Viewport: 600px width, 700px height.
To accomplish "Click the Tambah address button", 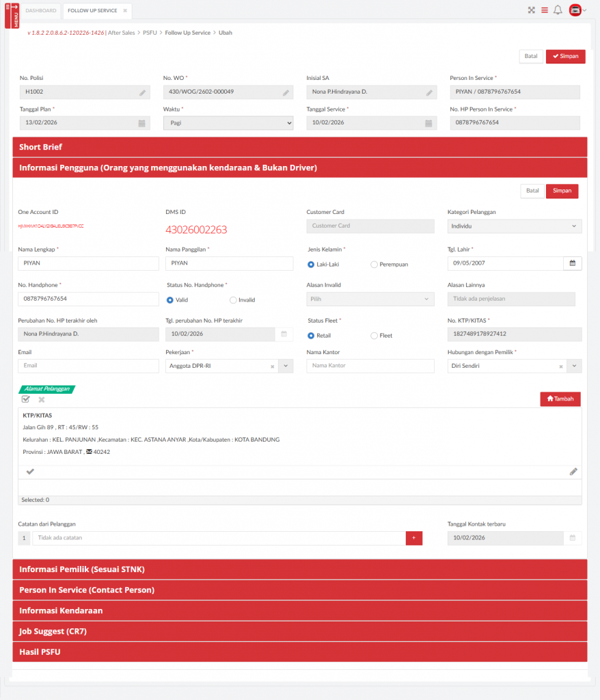I will 560,399.
